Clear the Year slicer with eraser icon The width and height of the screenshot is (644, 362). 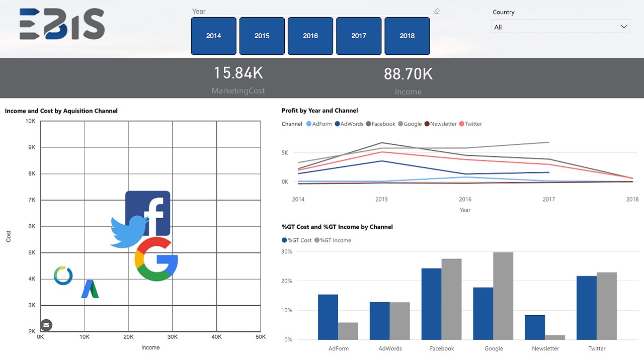point(437,11)
